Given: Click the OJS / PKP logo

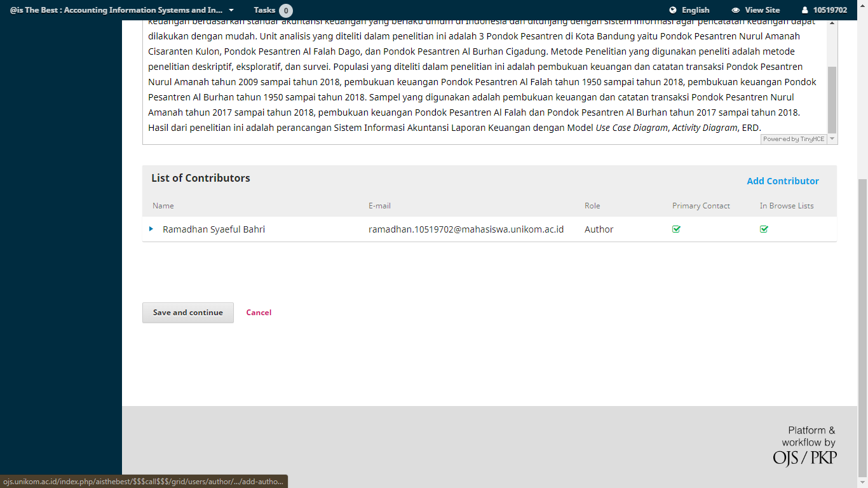Looking at the screenshot, I should tap(804, 457).
